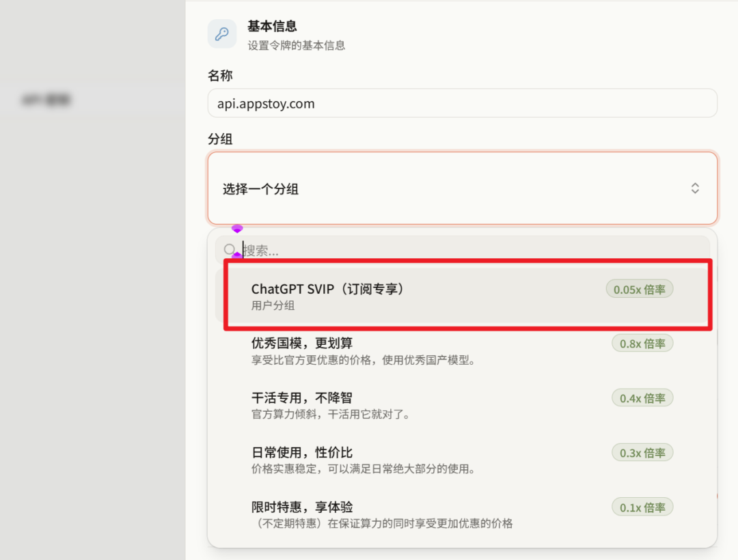Click the 名称 input with api.appstoy.com
The image size is (738, 560).
[462, 103]
